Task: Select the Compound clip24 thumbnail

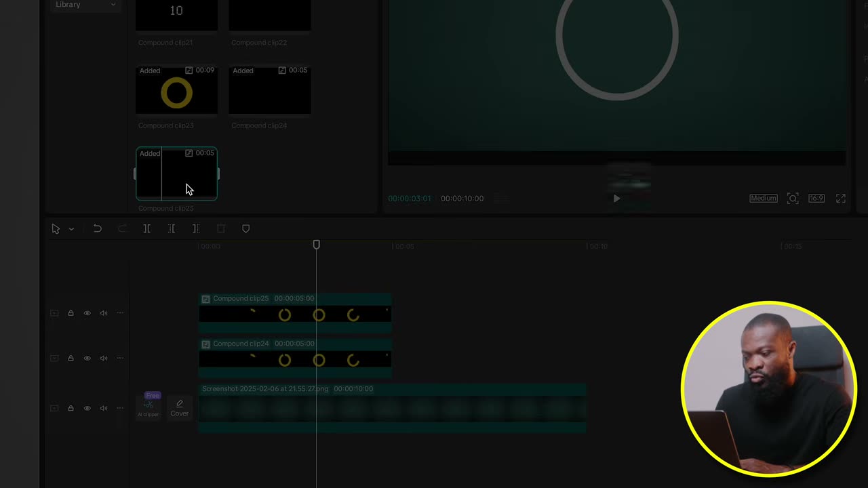Action: pyautogui.click(x=270, y=90)
